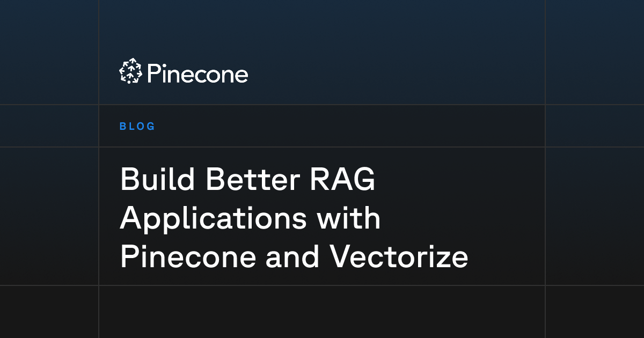Screen dimensions: 644x338
Task: Click the Pinecone logo icon
Action: pos(130,71)
